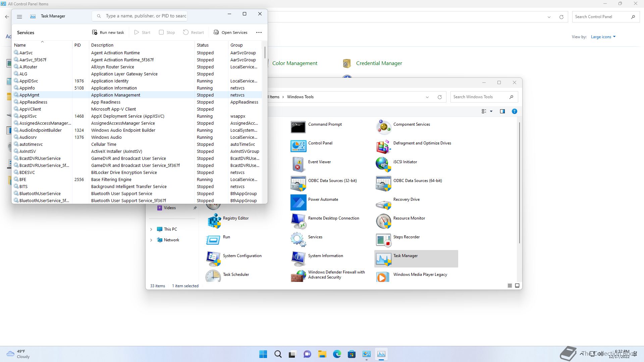Image resolution: width=644 pixels, height=362 pixels.
Task: Click Task Manager services list scrollbar
Action: (x=265, y=52)
